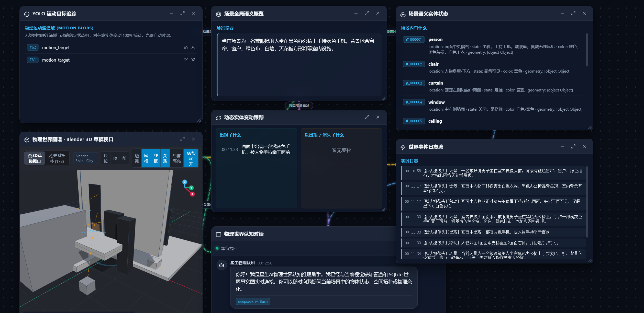Minimize the 场景语义实体状态 panel
Viewport: 644px width, 313px height.
[x=562, y=13]
